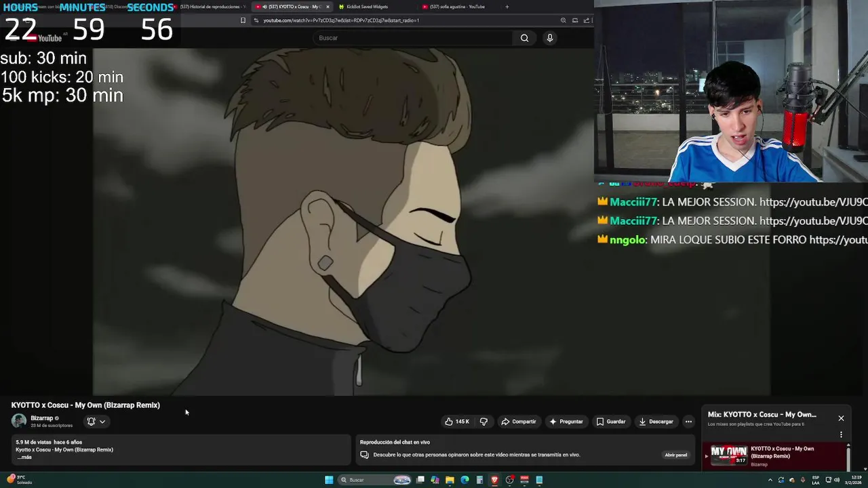Open the calculator app on the taskbar
Screen dimensions: 868x488
[479, 480]
